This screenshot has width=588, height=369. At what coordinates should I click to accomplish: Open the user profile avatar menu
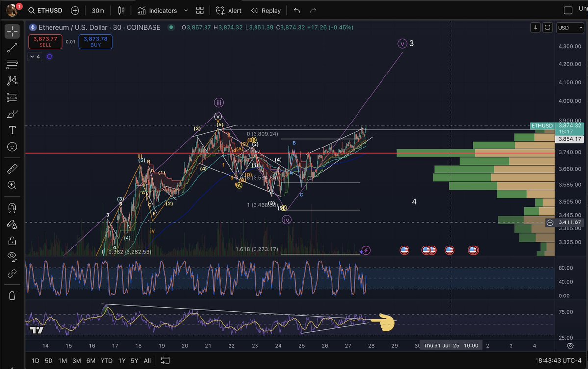click(12, 10)
